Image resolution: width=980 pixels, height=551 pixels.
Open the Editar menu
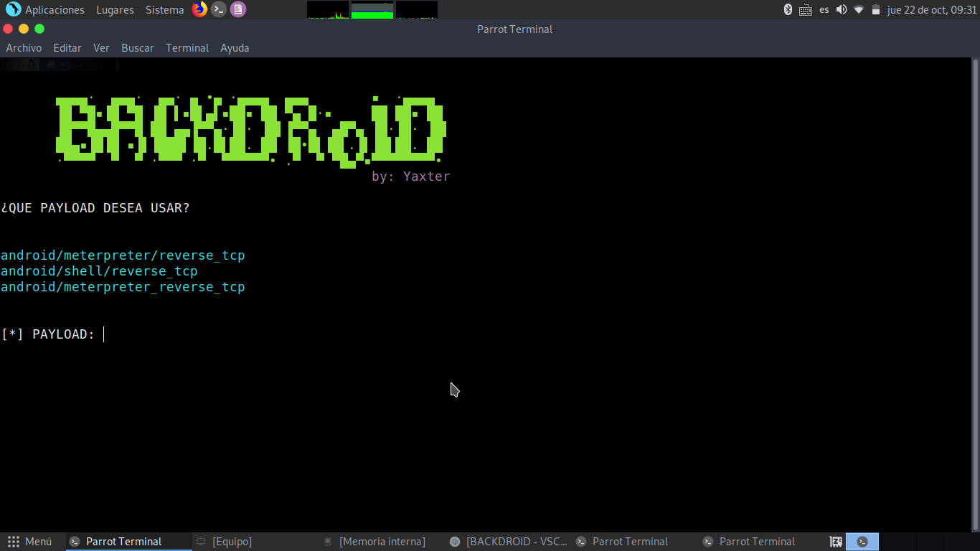(67, 48)
